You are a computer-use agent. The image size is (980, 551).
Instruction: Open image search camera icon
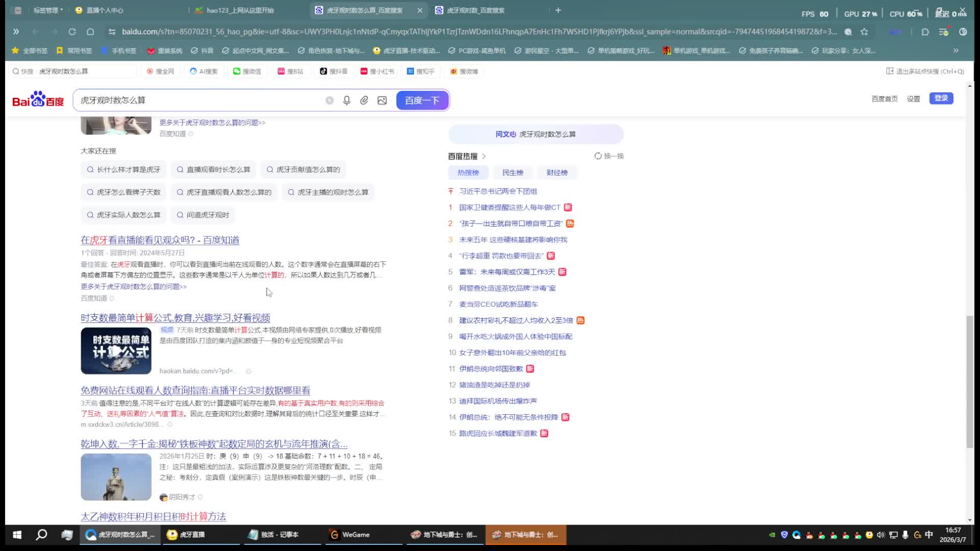pyautogui.click(x=382, y=101)
